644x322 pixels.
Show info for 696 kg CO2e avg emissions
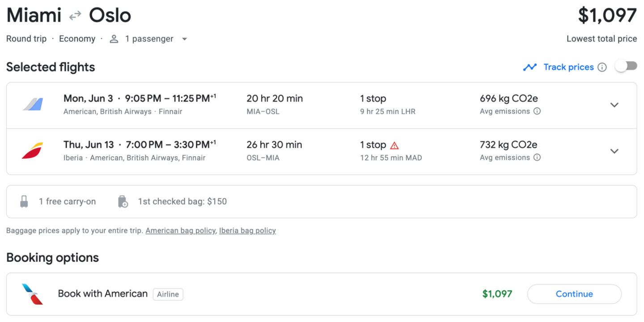(x=537, y=111)
